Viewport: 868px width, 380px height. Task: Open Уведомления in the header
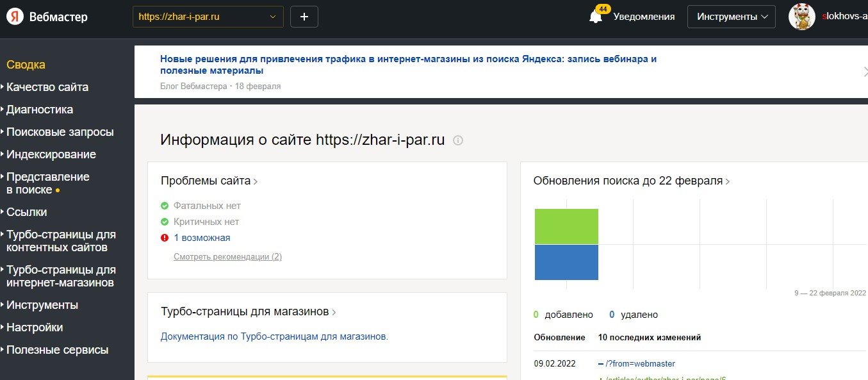tap(644, 17)
